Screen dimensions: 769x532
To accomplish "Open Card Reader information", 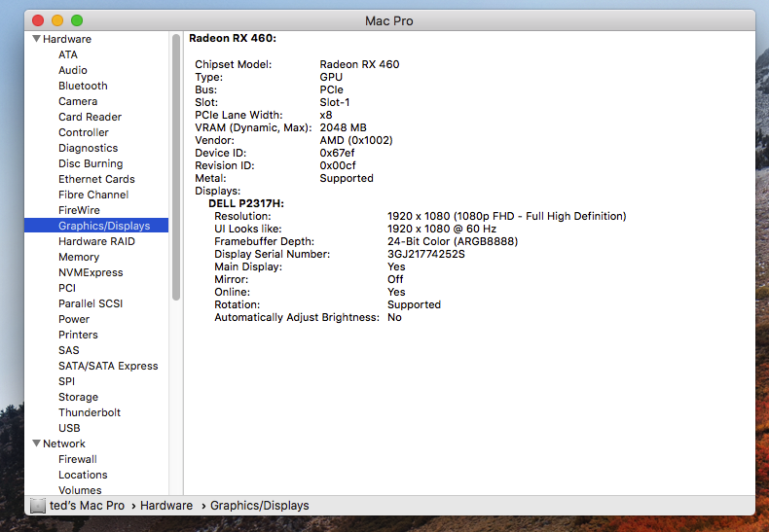I will [x=90, y=117].
